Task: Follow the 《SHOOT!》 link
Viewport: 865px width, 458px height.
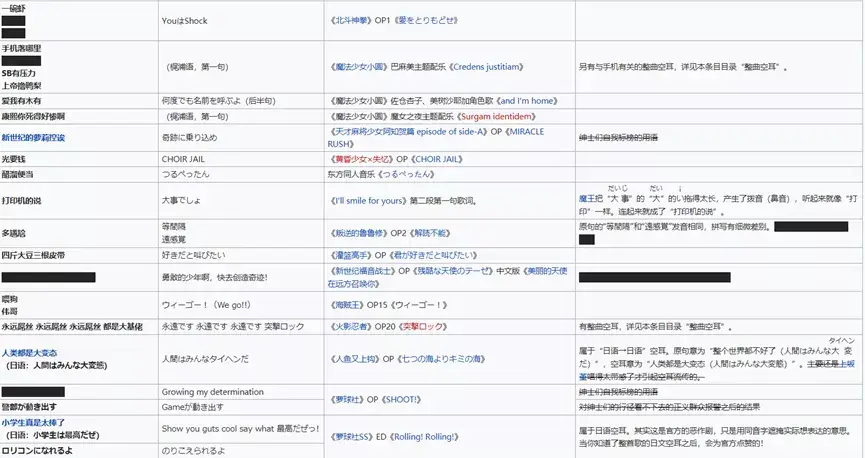Action: [401, 400]
